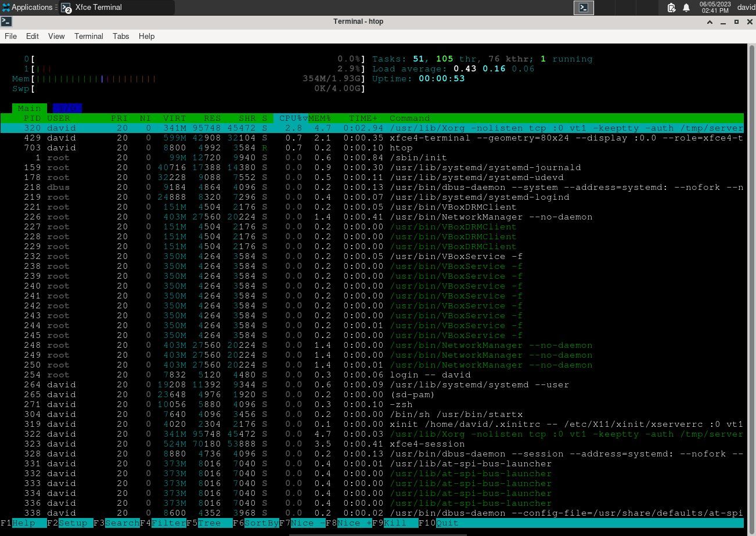Click the Uptime value 00:00:53
This screenshot has width=756, height=536.
442,78
